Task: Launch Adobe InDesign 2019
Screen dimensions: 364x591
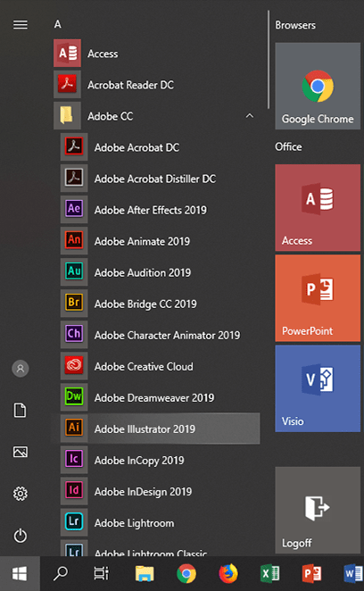Action: [156, 492]
